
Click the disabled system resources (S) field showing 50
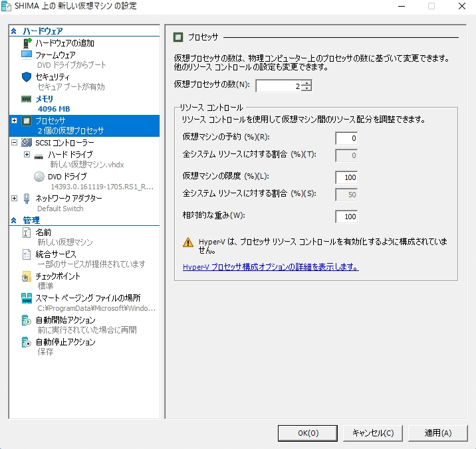346,195
